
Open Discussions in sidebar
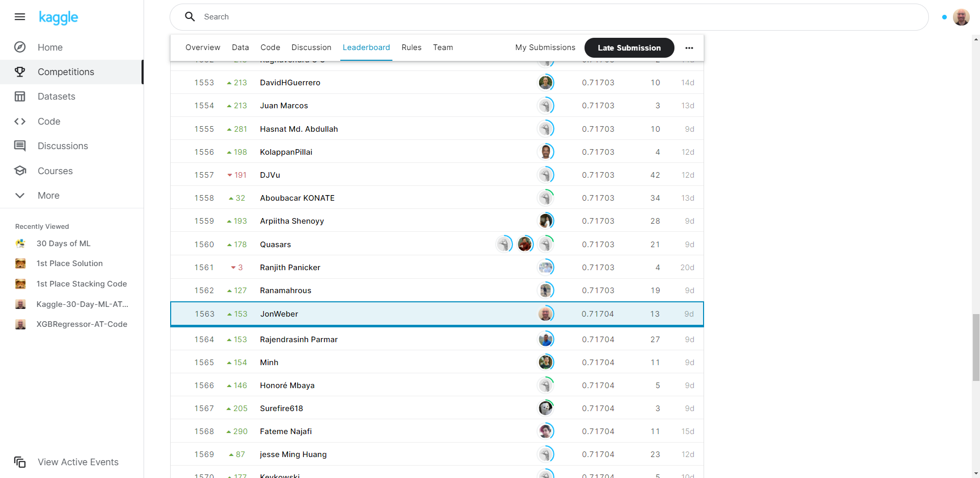coord(63,146)
